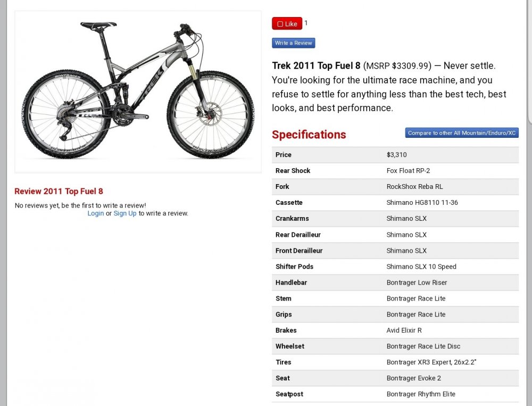Screen dimensions: 532x406
Task: Select the Wheelset specification row
Action: point(395,346)
